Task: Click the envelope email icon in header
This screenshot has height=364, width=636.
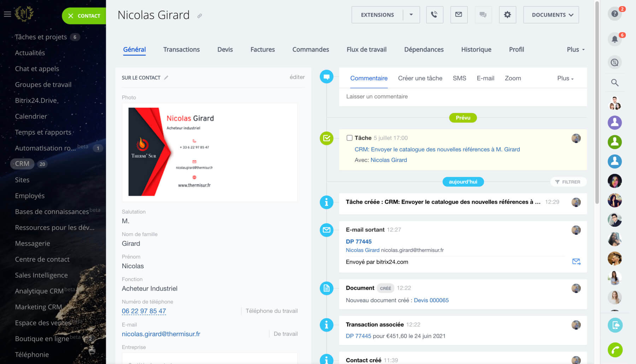Action: click(459, 15)
